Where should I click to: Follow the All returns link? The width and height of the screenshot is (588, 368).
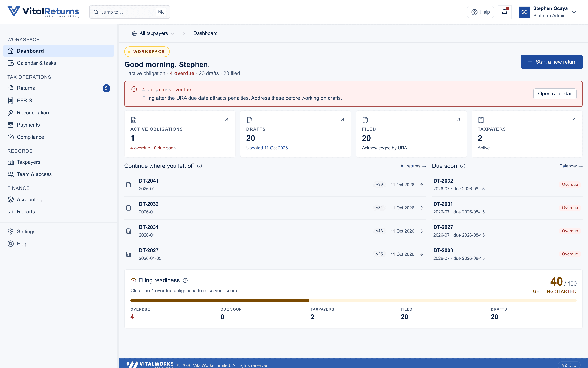click(413, 166)
